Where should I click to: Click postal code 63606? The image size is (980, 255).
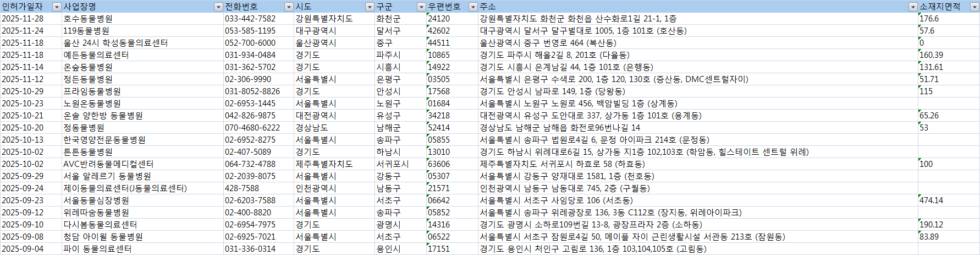coord(453,164)
